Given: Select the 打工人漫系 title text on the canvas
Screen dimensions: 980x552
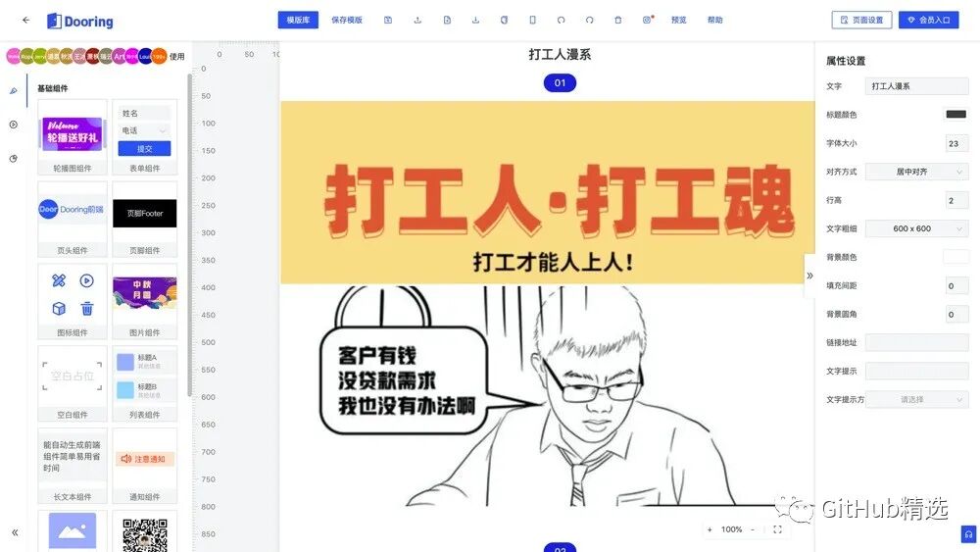Looking at the screenshot, I should (x=560, y=55).
